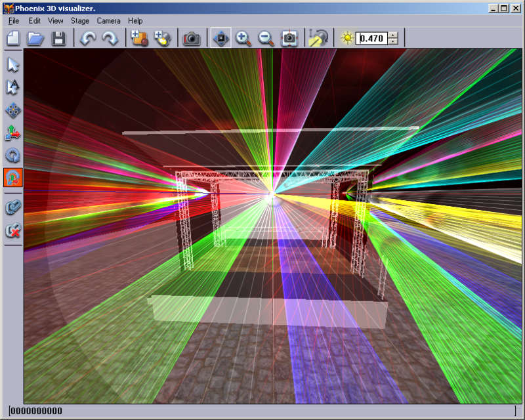
Task: Select the four-way move tool
Action: (13, 110)
